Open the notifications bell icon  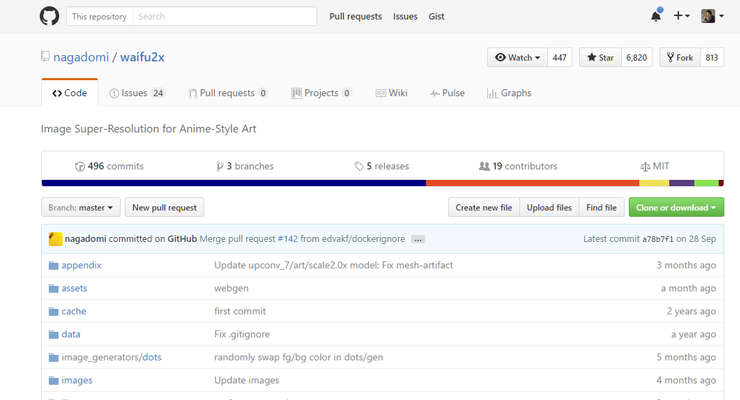656,16
